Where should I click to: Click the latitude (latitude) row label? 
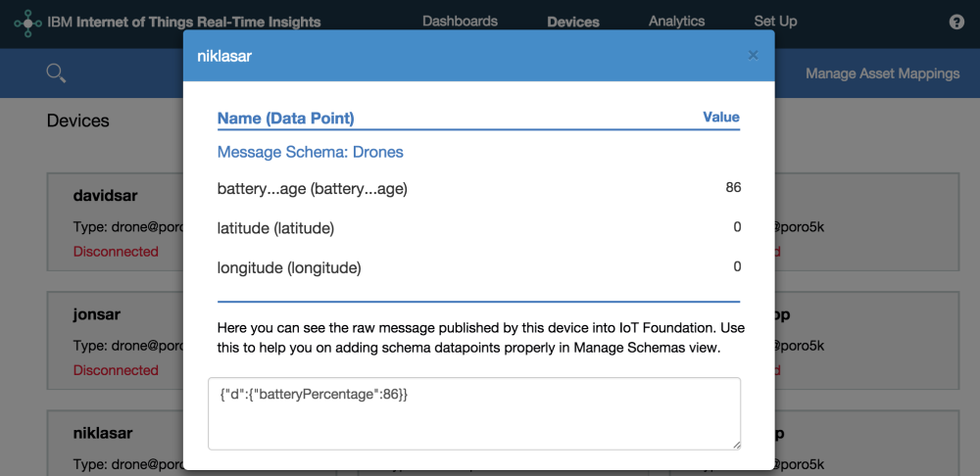275,228
